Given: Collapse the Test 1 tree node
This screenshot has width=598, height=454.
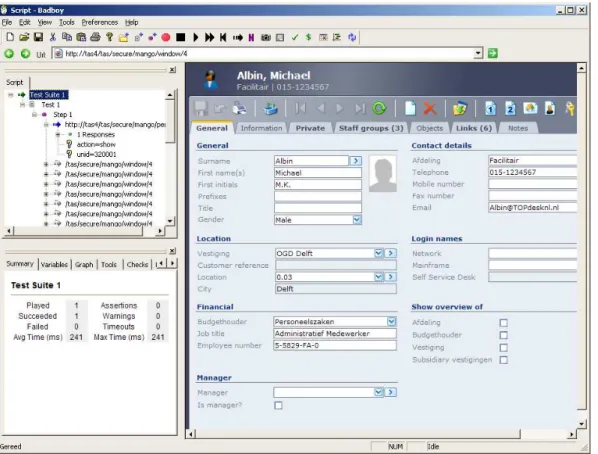Looking at the screenshot, I should pos(23,105).
